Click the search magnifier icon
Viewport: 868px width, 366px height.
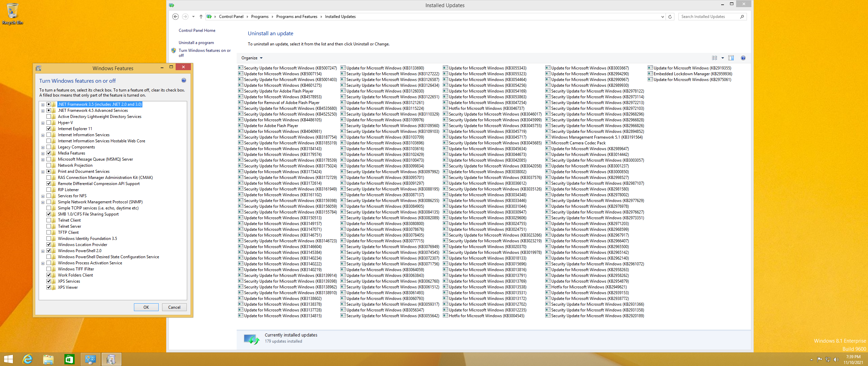pyautogui.click(x=742, y=17)
